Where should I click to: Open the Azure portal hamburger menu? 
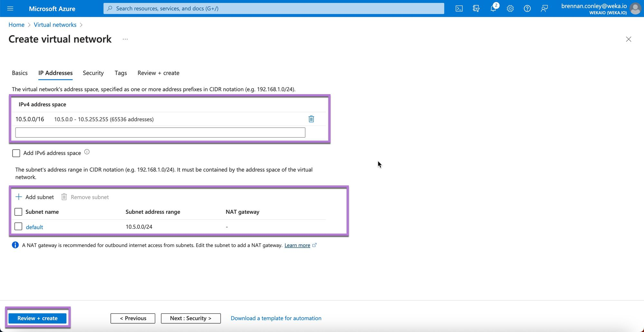(x=10, y=8)
